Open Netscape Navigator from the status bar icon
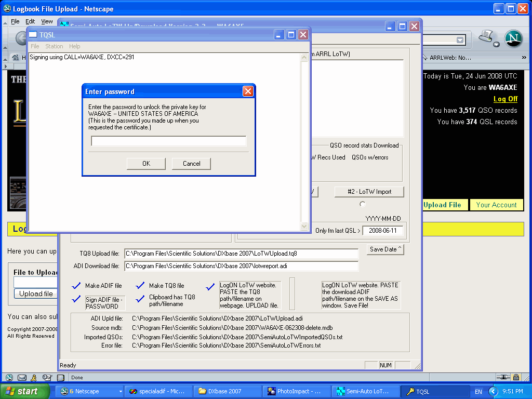The height and width of the screenshot is (399, 532). (9, 377)
